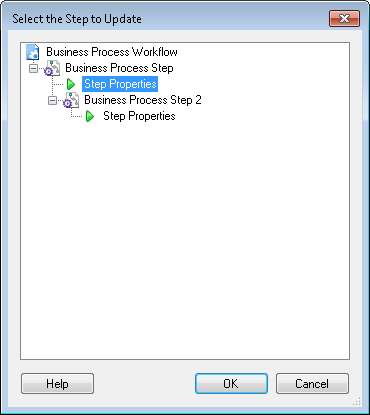Click the Business Process Workflow document icon
The width and height of the screenshot is (370, 415).
pyautogui.click(x=33, y=52)
